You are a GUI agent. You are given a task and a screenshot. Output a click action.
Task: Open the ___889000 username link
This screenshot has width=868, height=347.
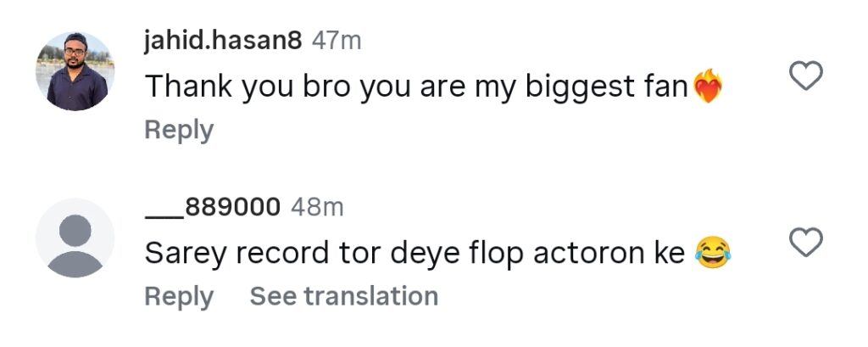(213, 207)
